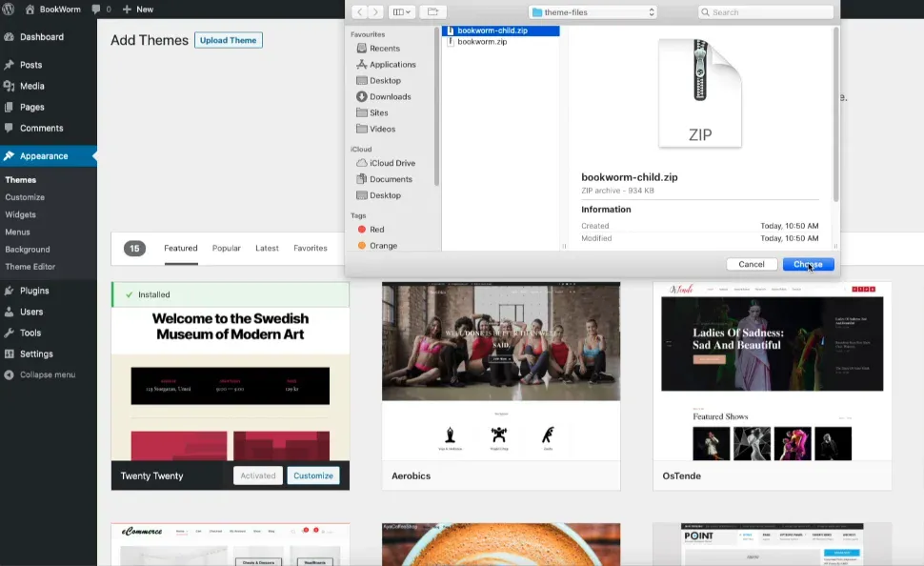Click the Choose button
Screen dimensions: 924x566
click(808, 264)
